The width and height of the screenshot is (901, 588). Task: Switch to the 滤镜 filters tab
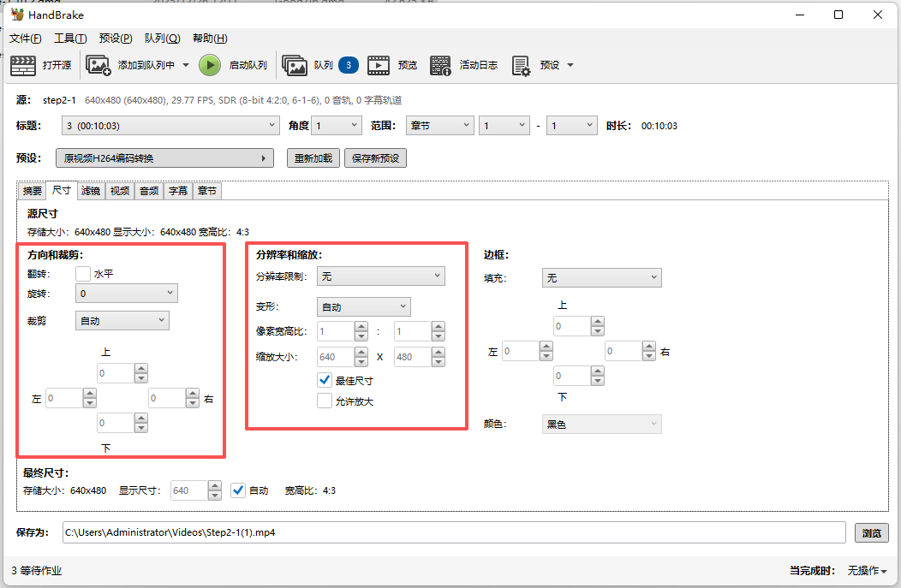coord(91,191)
